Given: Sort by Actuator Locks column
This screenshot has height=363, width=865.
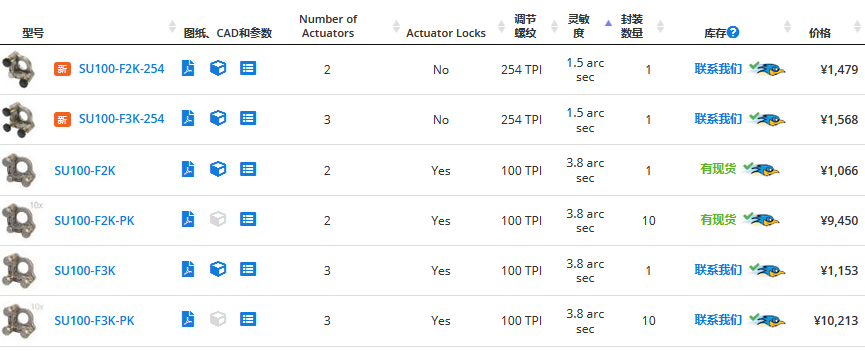Looking at the screenshot, I should point(501,26).
